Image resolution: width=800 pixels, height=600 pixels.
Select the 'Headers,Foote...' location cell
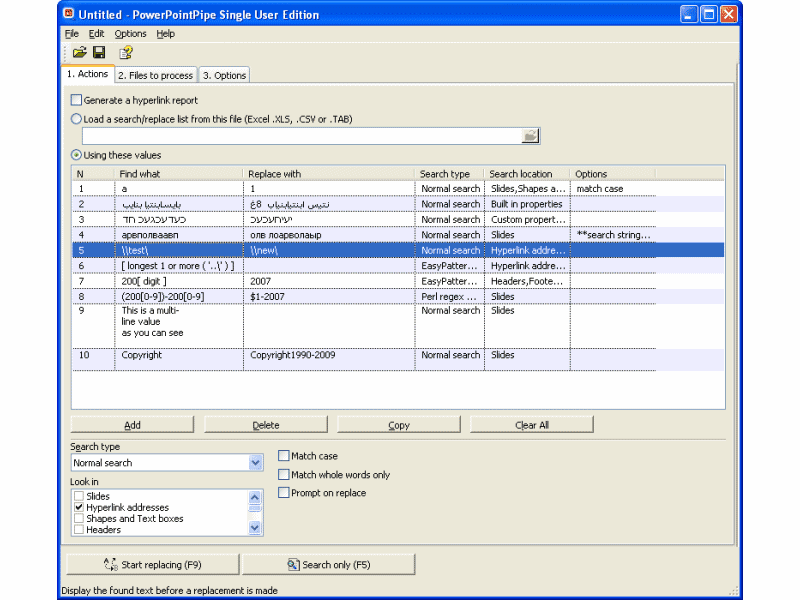pos(527,281)
